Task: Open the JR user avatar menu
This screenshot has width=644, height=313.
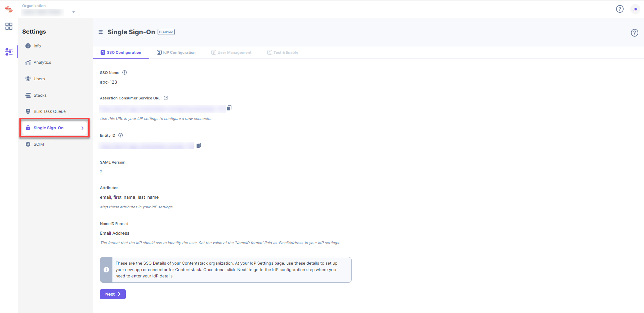Action: click(x=635, y=9)
